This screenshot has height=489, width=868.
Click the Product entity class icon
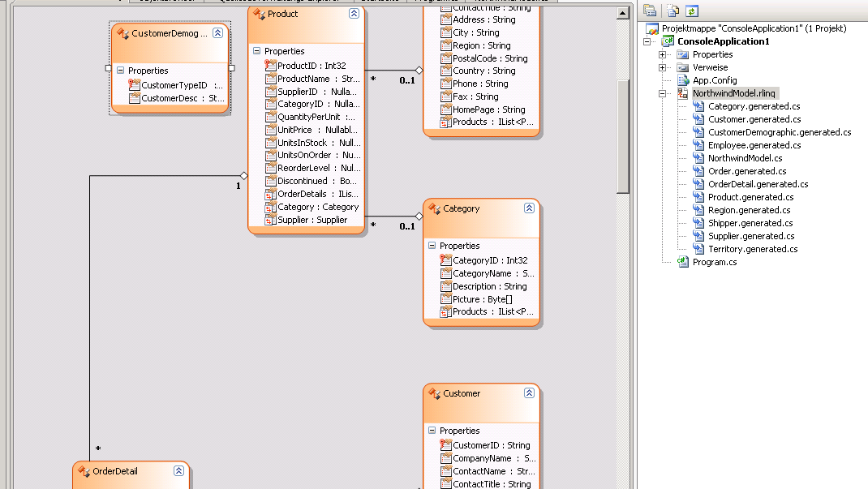259,14
